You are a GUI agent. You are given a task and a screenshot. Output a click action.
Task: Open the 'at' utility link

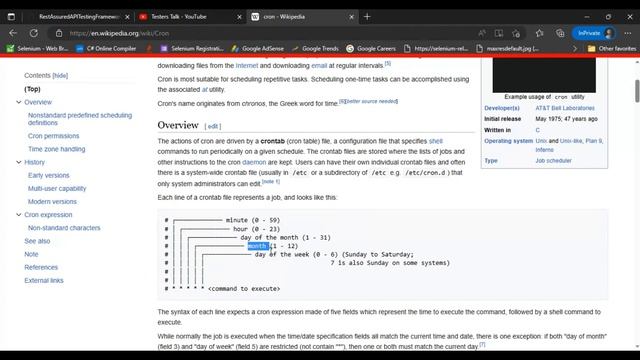click(x=204, y=89)
